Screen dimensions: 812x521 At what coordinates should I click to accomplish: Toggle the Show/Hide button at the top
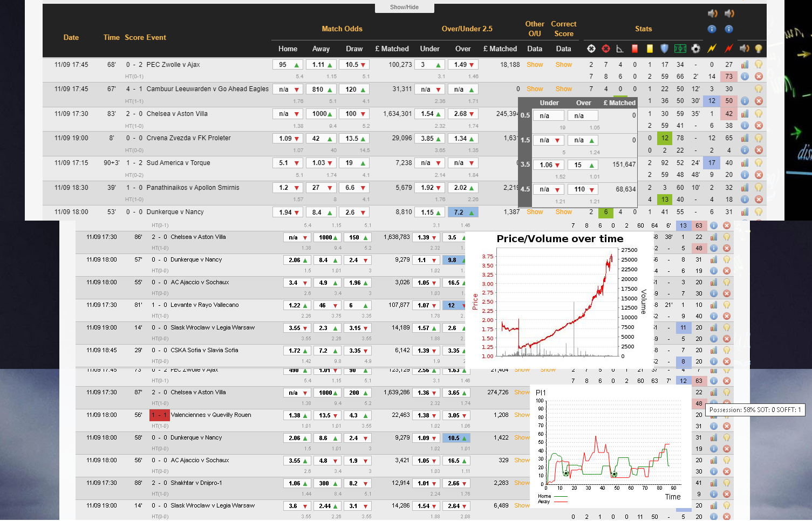(404, 8)
